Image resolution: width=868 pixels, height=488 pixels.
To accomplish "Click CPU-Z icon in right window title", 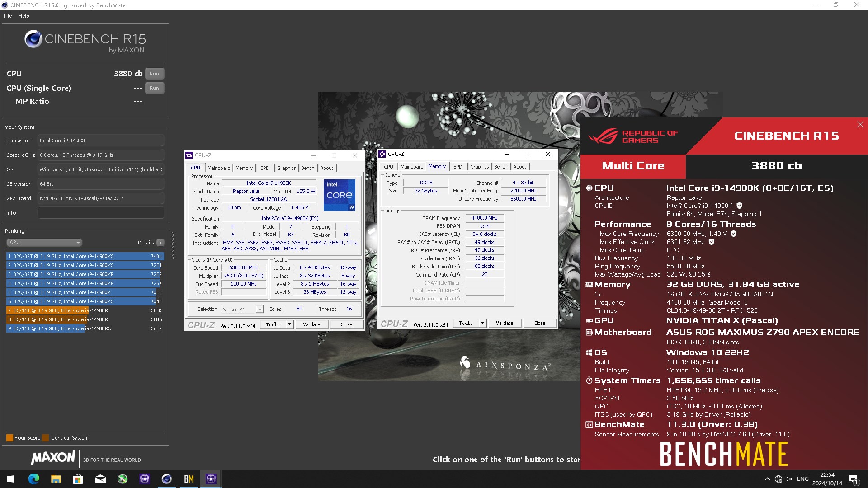I will (382, 154).
